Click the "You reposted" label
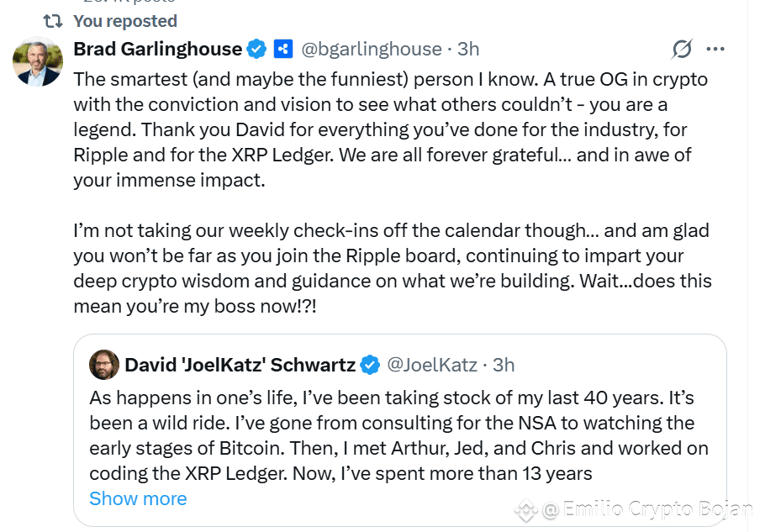The width and height of the screenshot is (760, 532). (x=125, y=21)
